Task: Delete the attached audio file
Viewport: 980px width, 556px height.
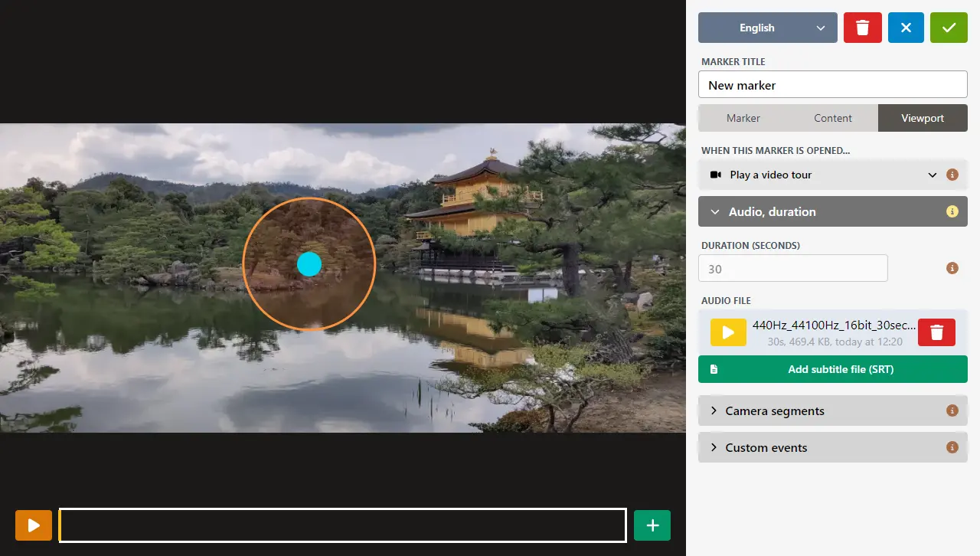Action: [936, 332]
